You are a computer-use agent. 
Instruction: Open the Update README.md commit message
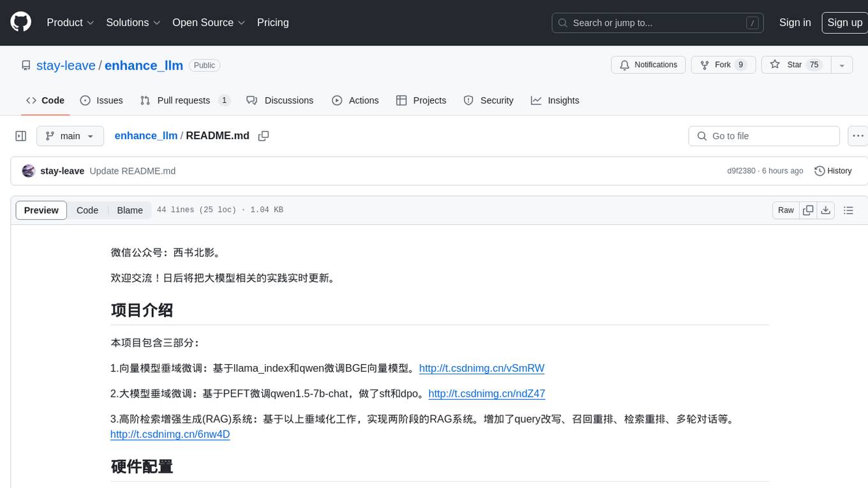coord(132,171)
